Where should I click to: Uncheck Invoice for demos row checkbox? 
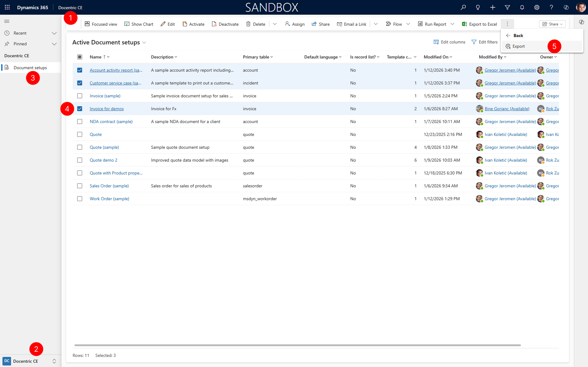pyautogui.click(x=80, y=109)
